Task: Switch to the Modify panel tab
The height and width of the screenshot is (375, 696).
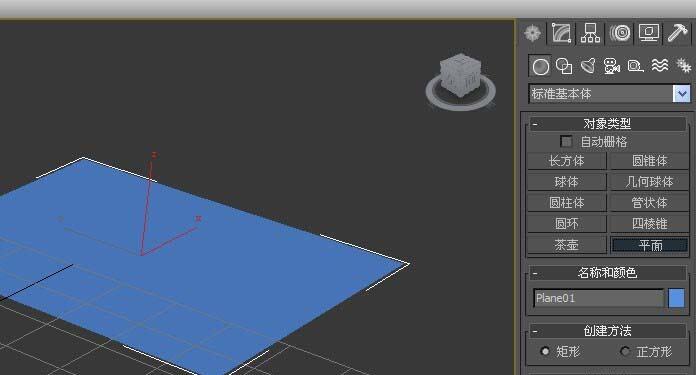Action: [562, 33]
